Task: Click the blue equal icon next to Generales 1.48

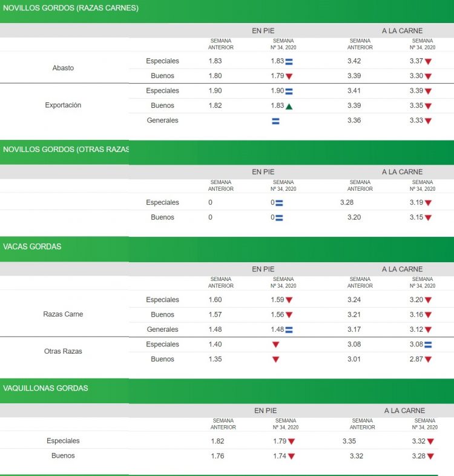Action: click(x=289, y=330)
